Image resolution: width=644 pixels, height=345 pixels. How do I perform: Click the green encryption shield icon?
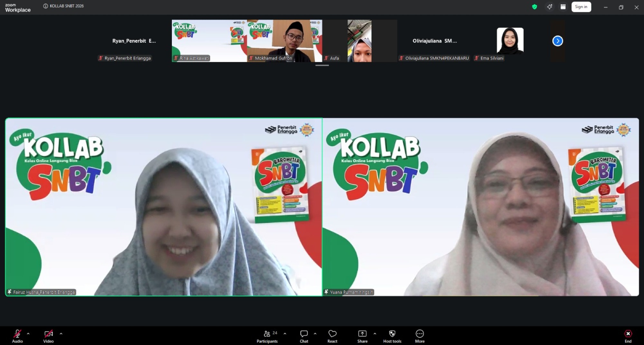tap(535, 7)
